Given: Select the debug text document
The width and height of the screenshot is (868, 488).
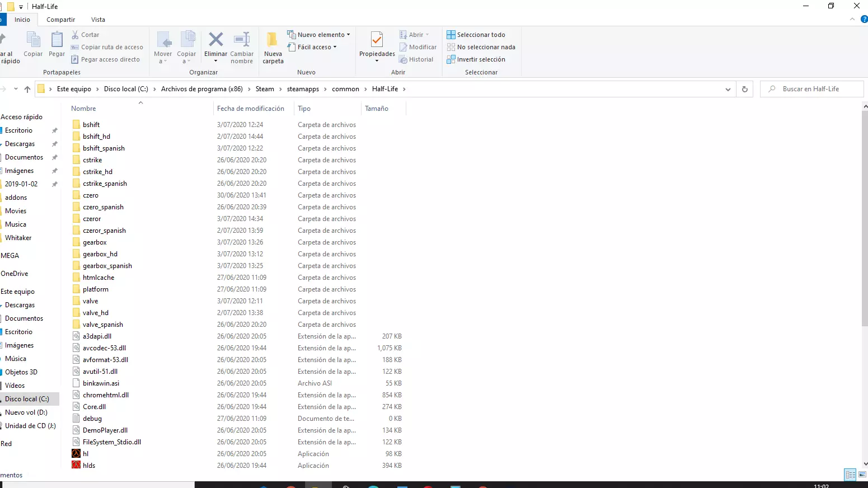Looking at the screenshot, I should [x=92, y=419].
